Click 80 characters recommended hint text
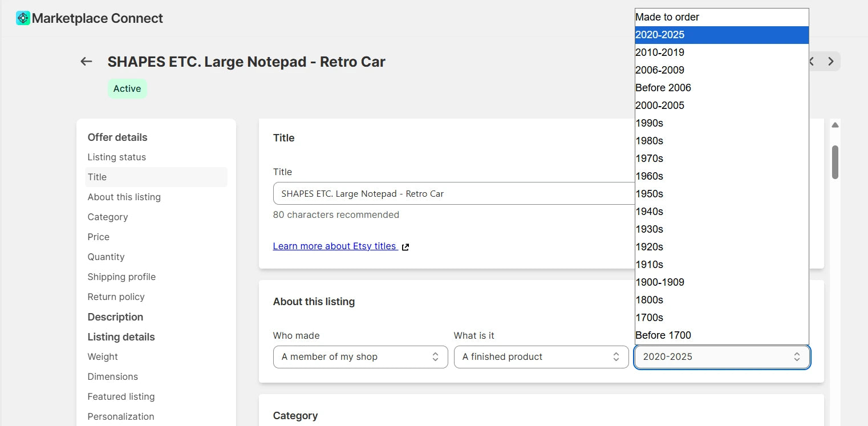Viewport: 868px width, 426px height. coord(336,215)
